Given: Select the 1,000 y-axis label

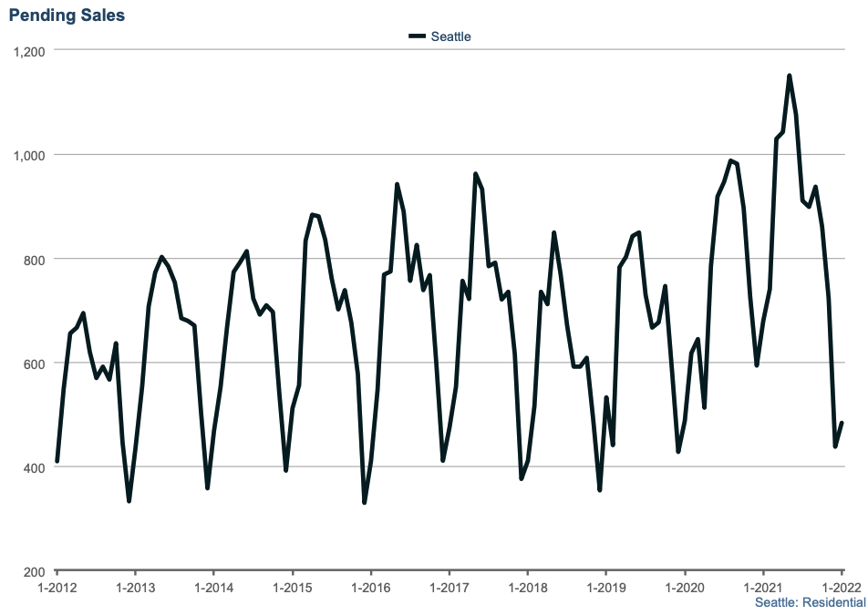Looking at the screenshot, I should tap(29, 155).
